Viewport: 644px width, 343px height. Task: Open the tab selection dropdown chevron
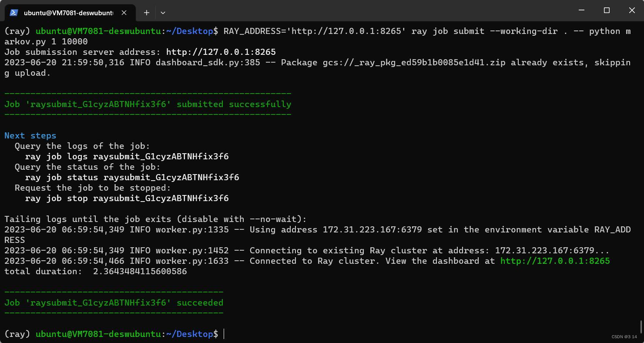[163, 13]
